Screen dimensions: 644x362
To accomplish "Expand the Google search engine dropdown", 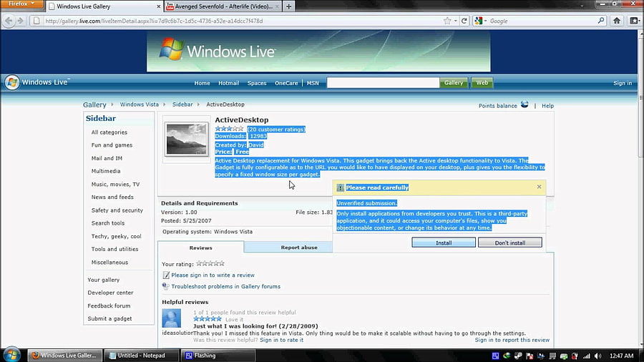I will click(x=480, y=21).
